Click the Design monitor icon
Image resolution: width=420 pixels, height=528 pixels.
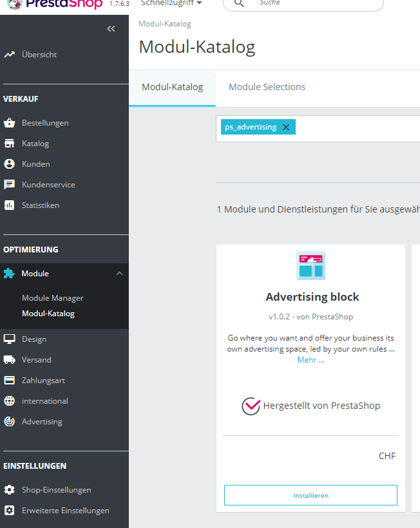[x=10, y=339]
